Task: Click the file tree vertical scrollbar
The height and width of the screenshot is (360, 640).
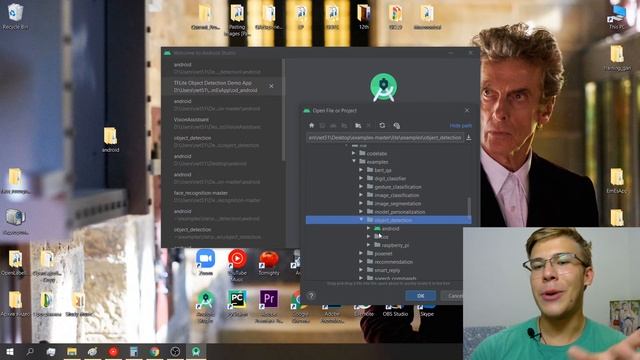Action: click(x=469, y=208)
